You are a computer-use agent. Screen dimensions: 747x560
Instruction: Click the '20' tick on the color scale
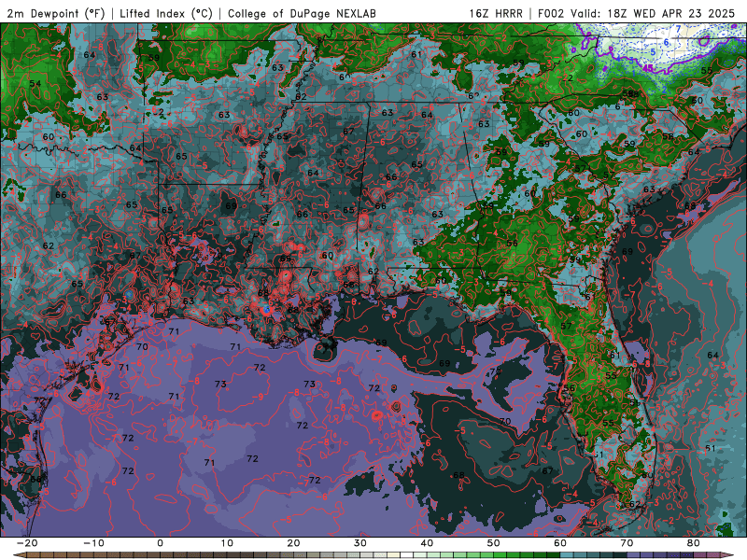click(293, 543)
